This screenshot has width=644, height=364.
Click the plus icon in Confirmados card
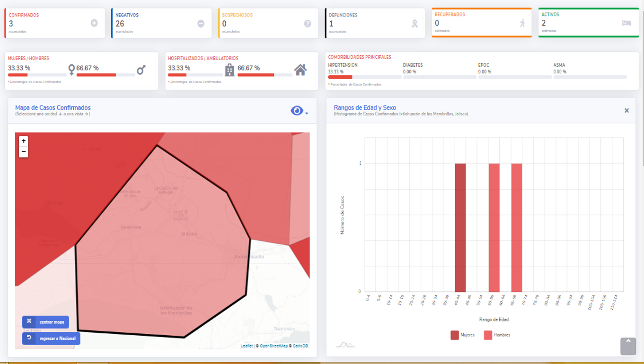94,23
